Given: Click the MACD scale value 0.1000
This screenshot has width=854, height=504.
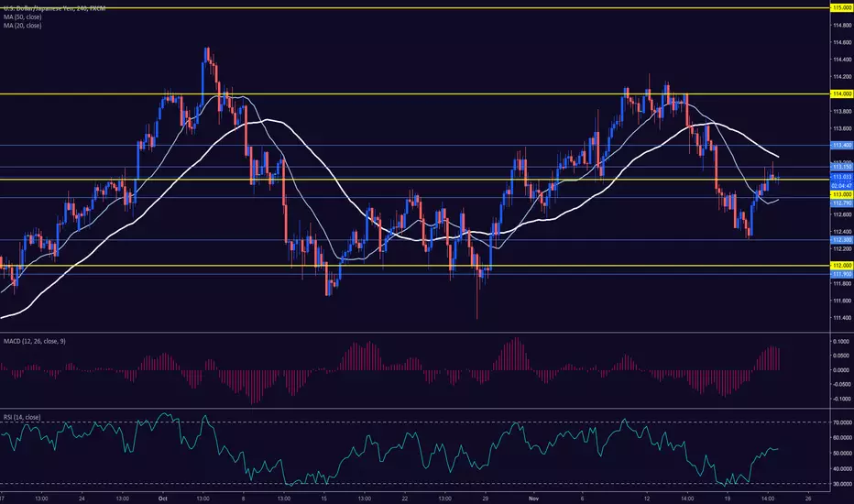Looking at the screenshot, I should (841, 342).
